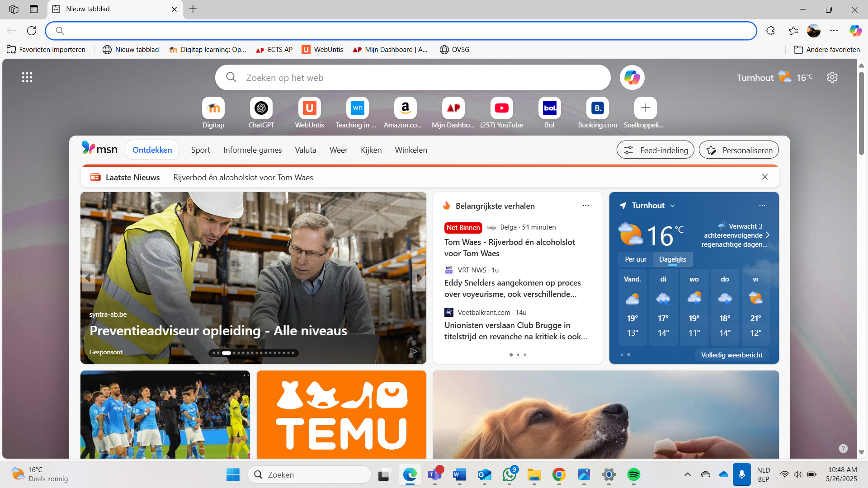
Task: Open page settings gear icon
Action: pyautogui.click(x=832, y=77)
